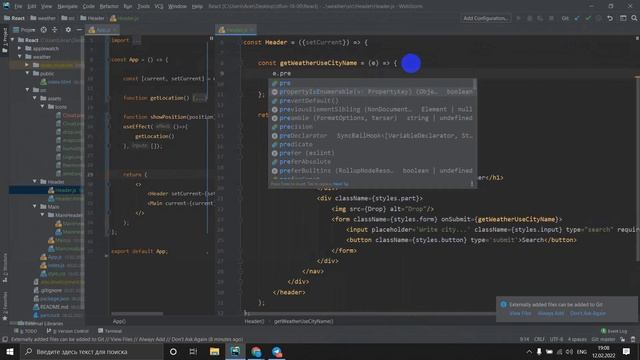Open the Project view dropdown
Viewport: 640px width, 360px height.
coord(24,30)
